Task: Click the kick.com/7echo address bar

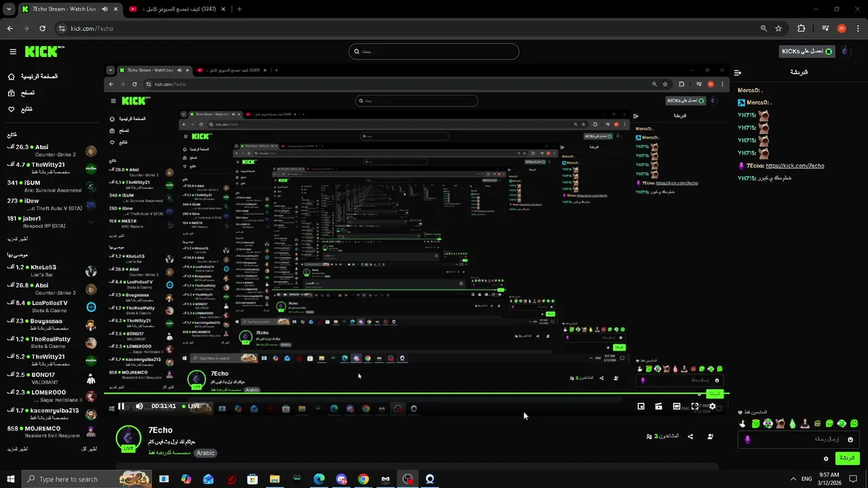Action: pyautogui.click(x=420, y=28)
